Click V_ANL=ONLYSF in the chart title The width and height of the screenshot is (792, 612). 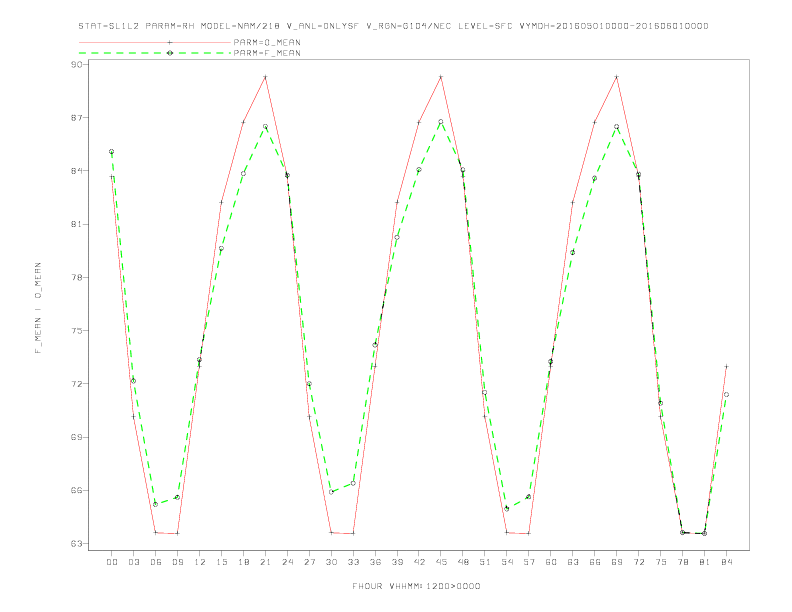tap(322, 26)
